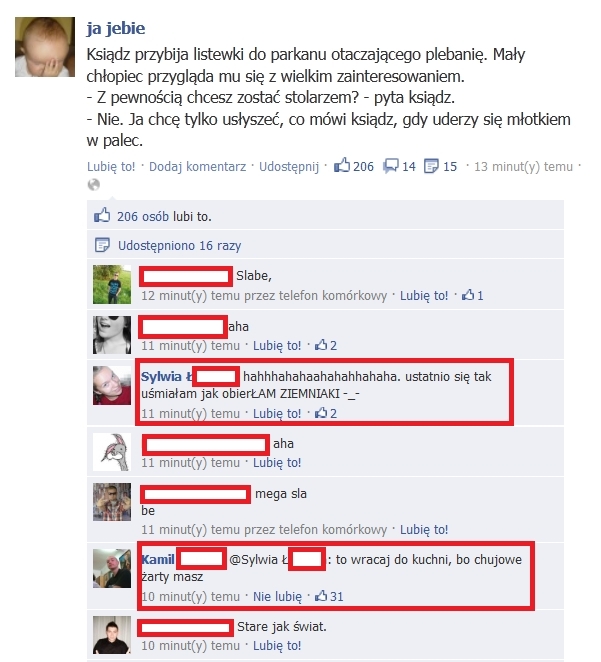The width and height of the screenshot is (601, 662).
Task: Click the thumbs-up icon beside '206 osób lubi to'
Action: pyautogui.click(x=102, y=215)
